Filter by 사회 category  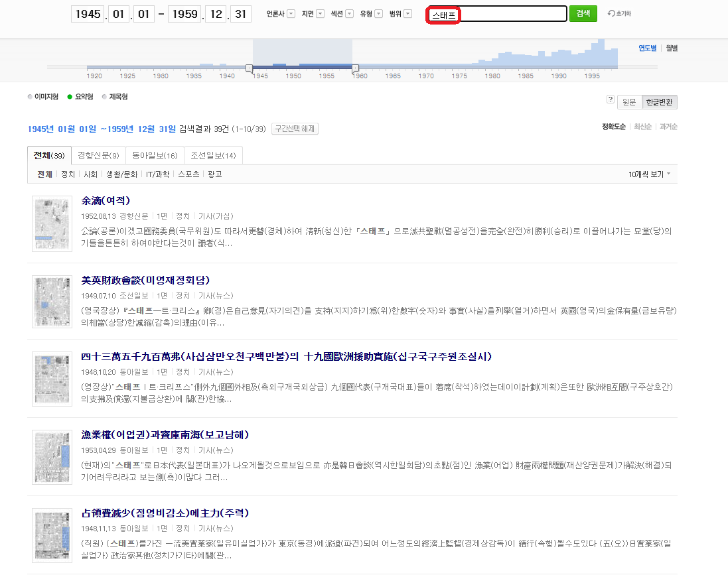tap(90, 174)
